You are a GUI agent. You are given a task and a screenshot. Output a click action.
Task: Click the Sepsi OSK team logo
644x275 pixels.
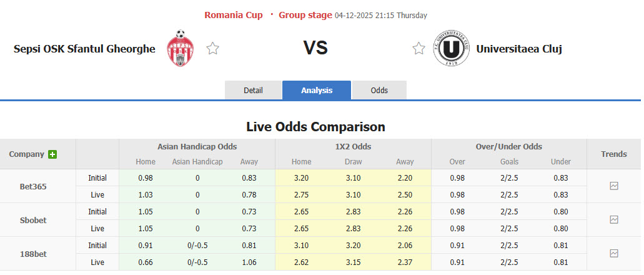[x=180, y=48]
